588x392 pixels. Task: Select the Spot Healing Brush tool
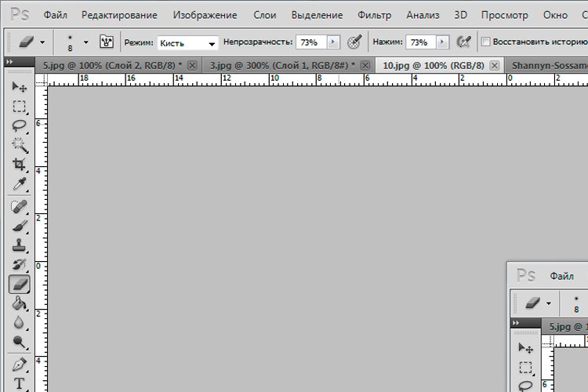19,206
